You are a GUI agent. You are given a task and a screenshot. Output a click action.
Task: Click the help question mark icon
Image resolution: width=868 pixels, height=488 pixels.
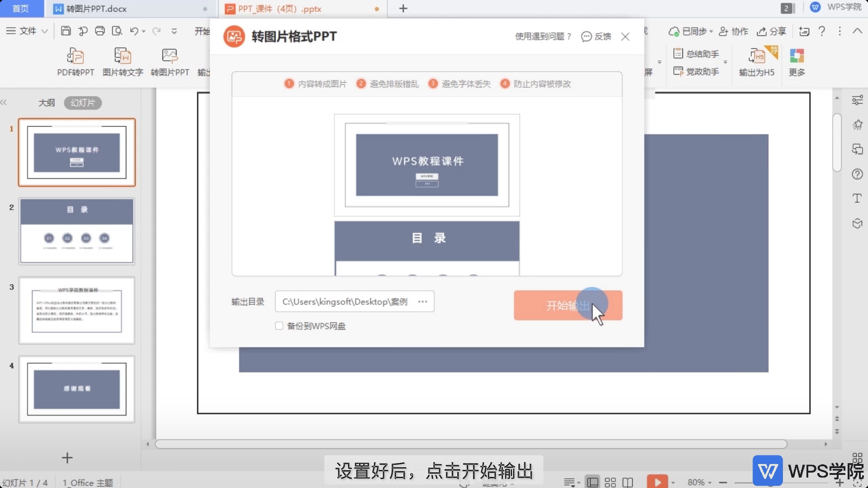822,31
